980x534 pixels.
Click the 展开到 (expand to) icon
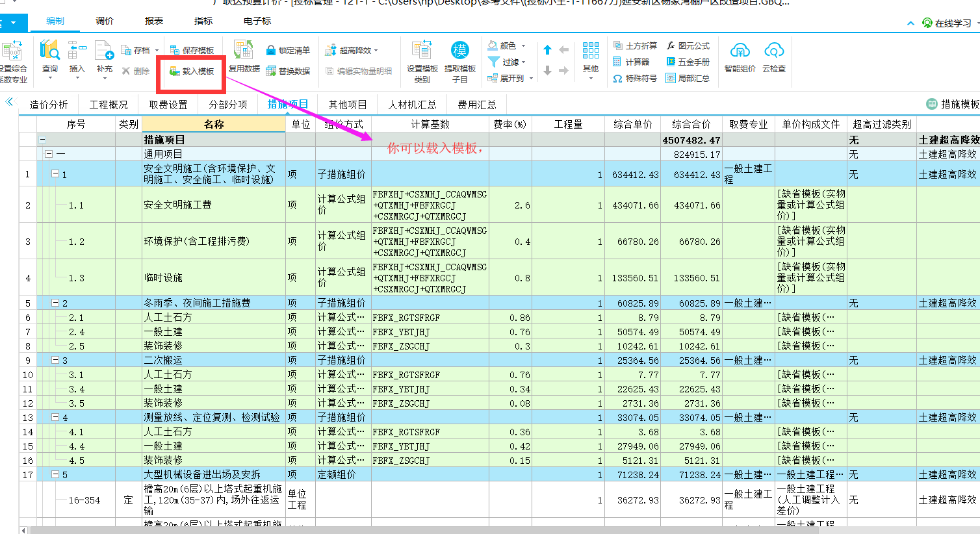[x=493, y=78]
